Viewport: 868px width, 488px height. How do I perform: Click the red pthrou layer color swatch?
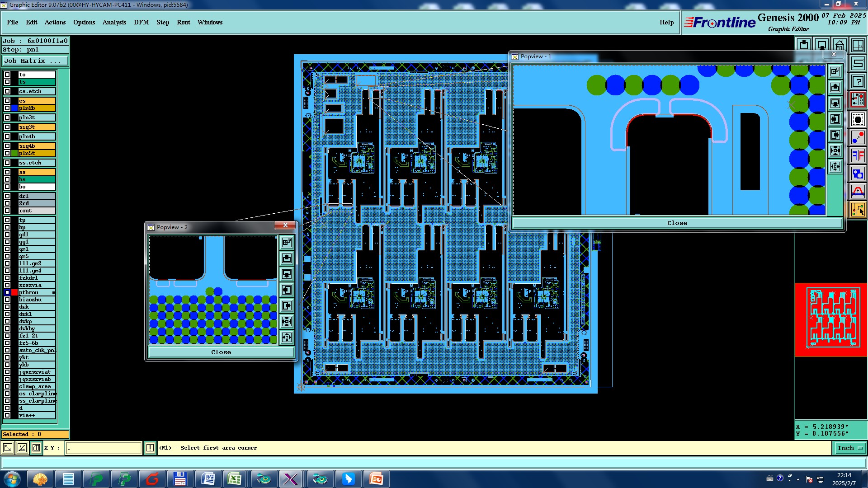coord(14,292)
